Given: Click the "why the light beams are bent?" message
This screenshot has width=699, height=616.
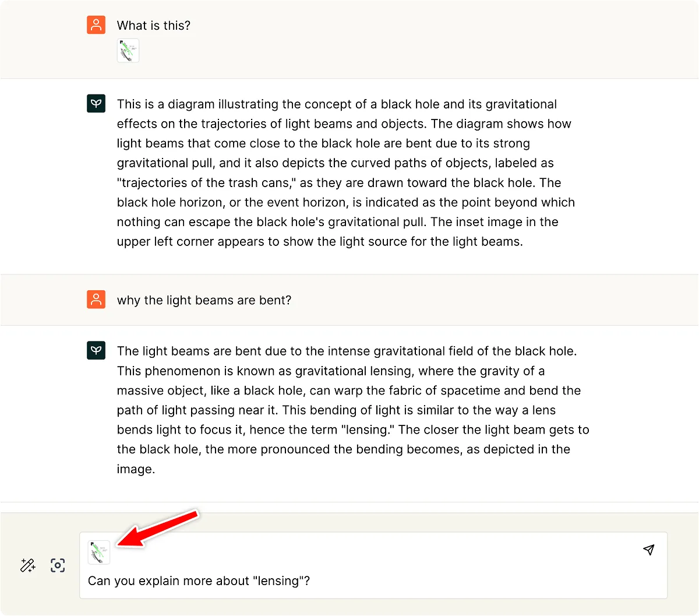Looking at the screenshot, I should (204, 300).
